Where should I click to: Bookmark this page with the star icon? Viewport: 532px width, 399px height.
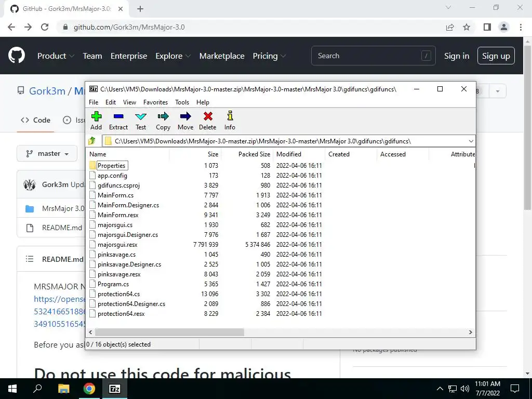click(x=467, y=27)
